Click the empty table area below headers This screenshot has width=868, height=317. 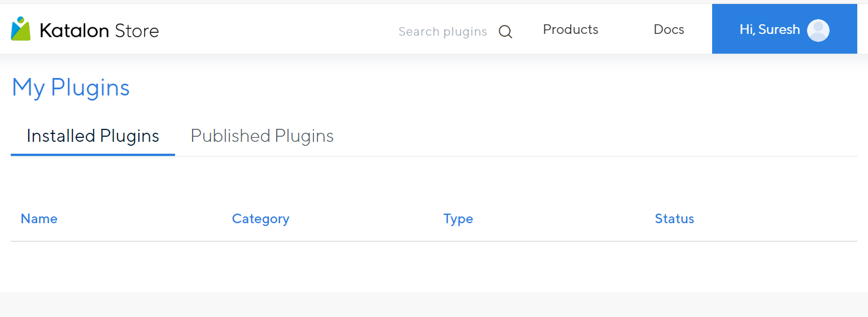pos(434,266)
